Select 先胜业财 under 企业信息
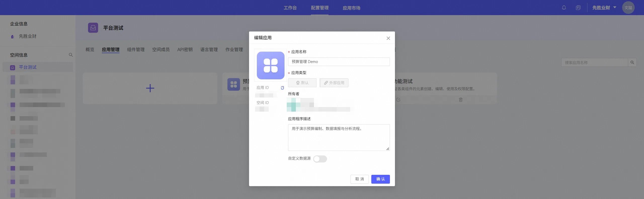 click(28, 36)
